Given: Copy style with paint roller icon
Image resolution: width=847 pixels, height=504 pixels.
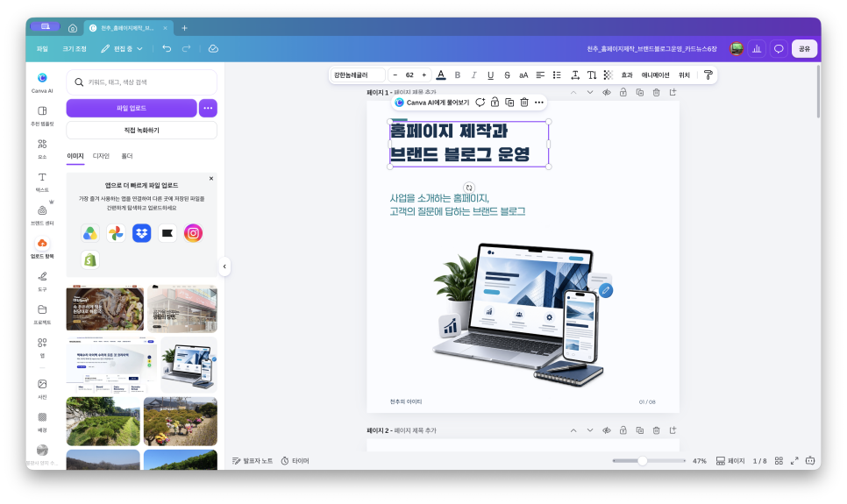Looking at the screenshot, I should [708, 75].
